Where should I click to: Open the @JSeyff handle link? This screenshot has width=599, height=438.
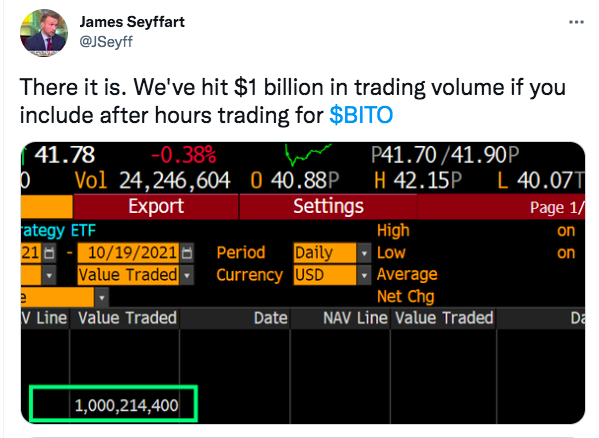(106, 41)
